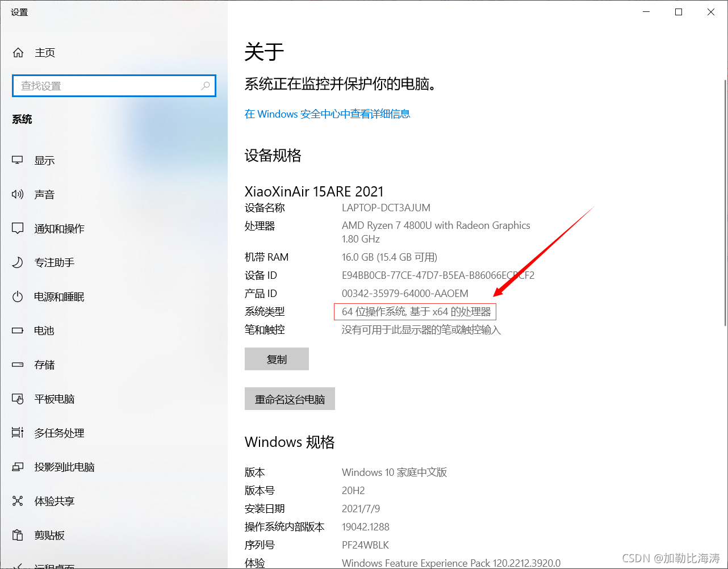Click the battery icon for 电池
728x569 pixels.
pos(18,330)
